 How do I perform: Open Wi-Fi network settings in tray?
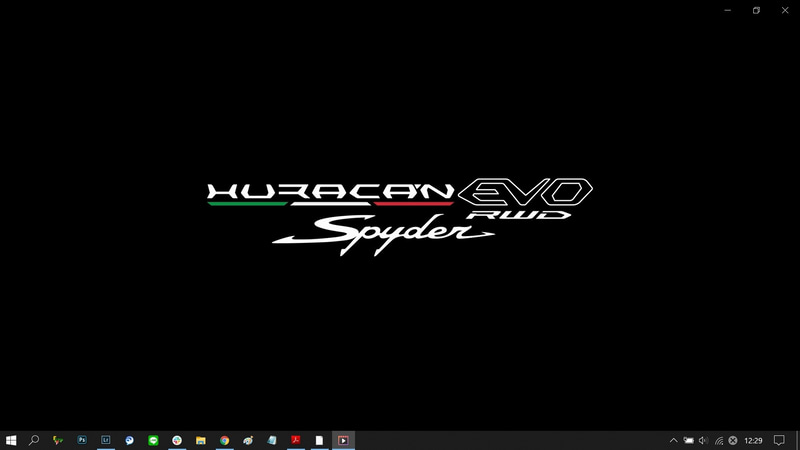[x=718, y=440]
